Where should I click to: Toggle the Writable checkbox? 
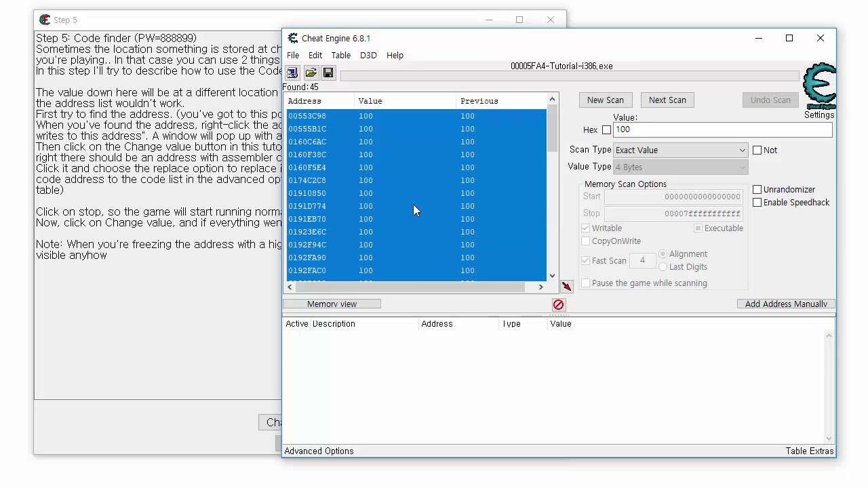[586, 228]
